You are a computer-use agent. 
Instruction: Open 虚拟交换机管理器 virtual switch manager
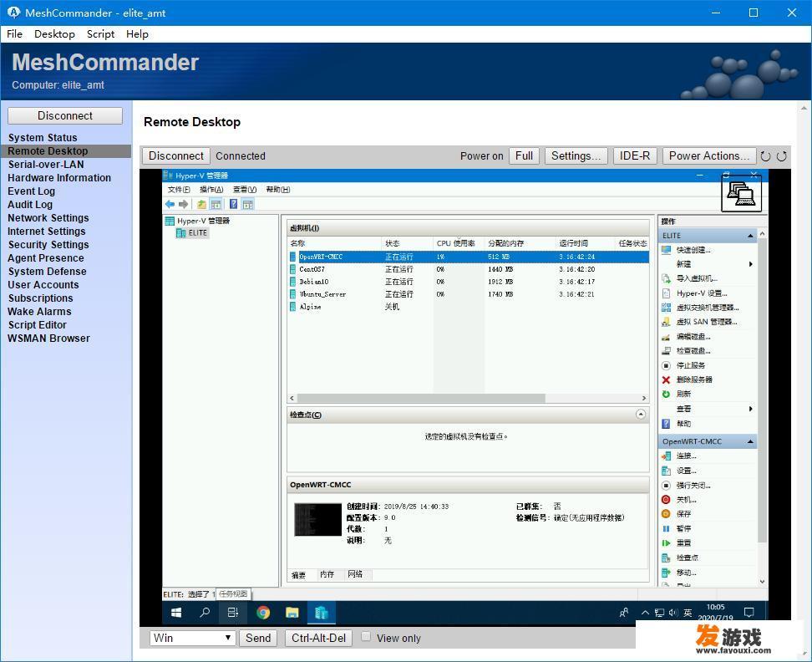point(708,308)
